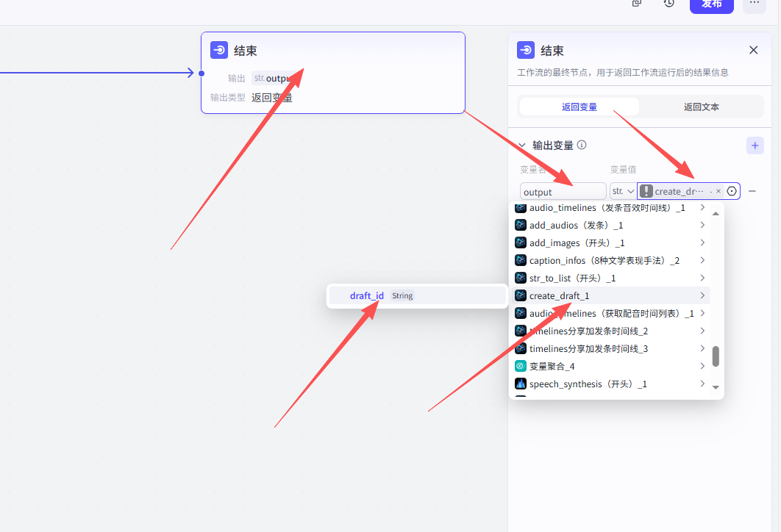Expand the 变量聚合_4 submenu arrow
This screenshot has width=781, height=532.
(702, 366)
